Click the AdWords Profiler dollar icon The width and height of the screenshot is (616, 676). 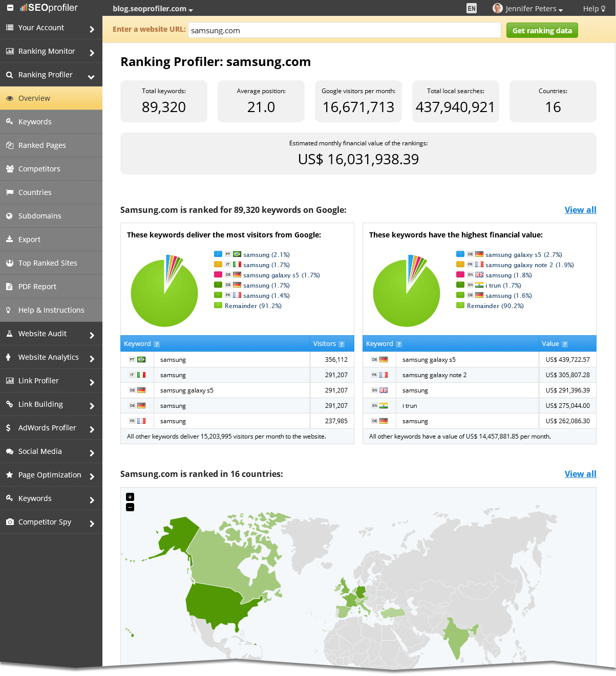9,427
